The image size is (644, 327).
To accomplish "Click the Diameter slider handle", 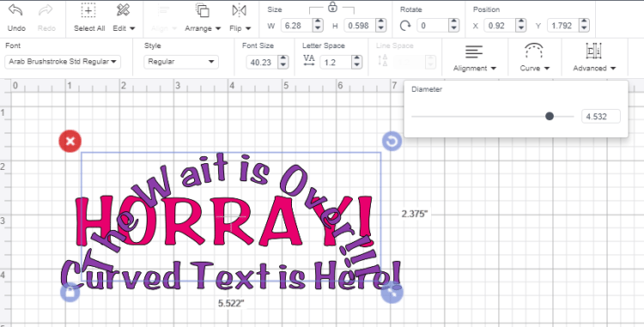I will click(550, 117).
